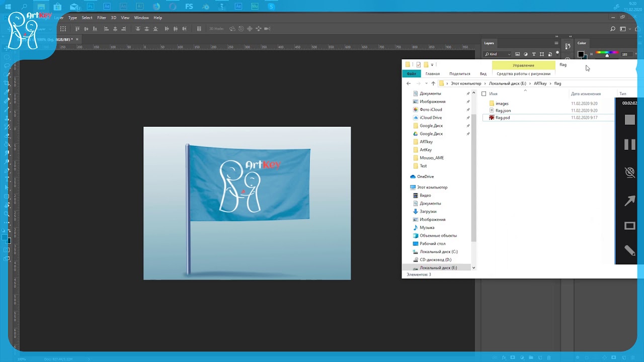Viewport: 644px width, 362px height.
Task: Click the chevron after Этот компьютер in the path
Action: tap(485, 83)
